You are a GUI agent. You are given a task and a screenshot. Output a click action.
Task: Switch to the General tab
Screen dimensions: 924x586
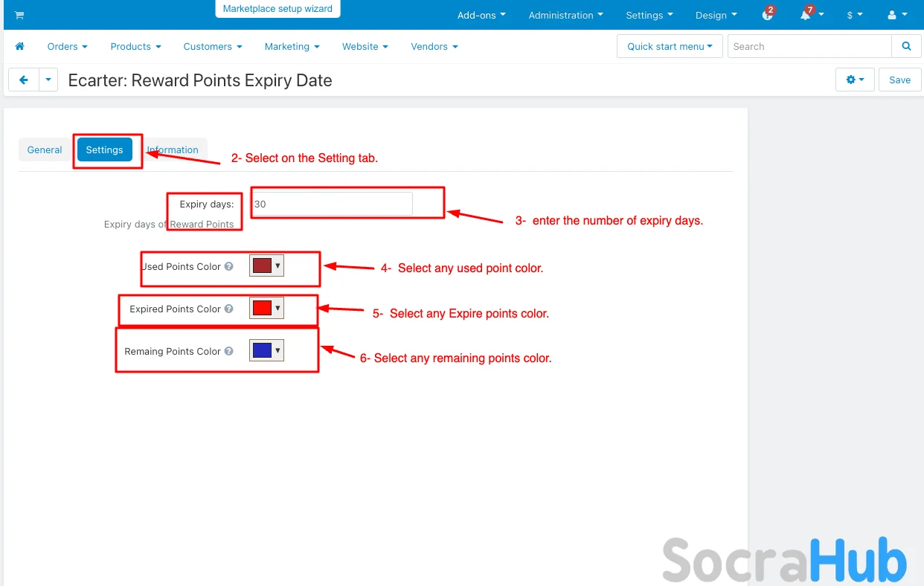[45, 149]
